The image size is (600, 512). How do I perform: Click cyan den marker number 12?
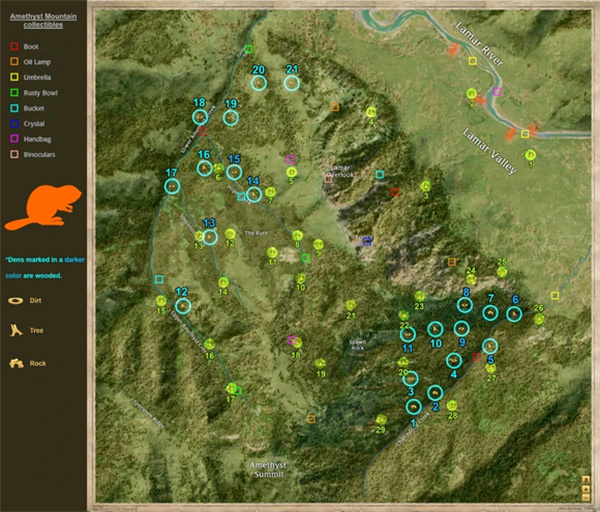pos(183,306)
